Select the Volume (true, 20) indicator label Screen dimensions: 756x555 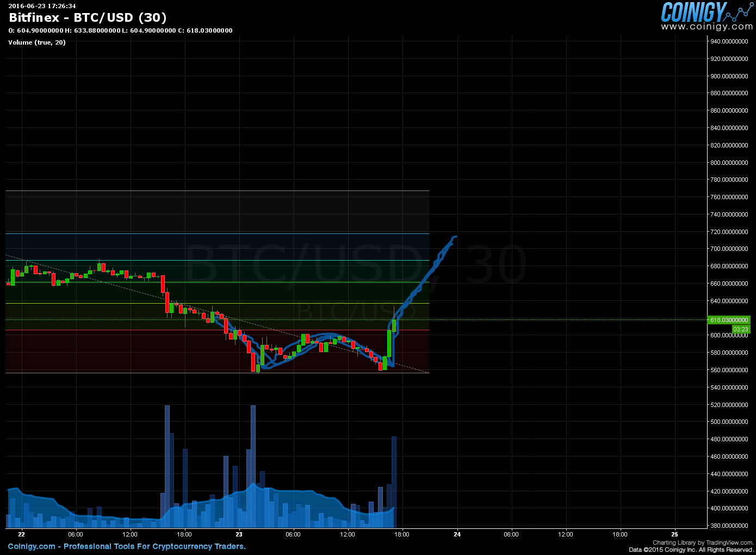(x=37, y=42)
